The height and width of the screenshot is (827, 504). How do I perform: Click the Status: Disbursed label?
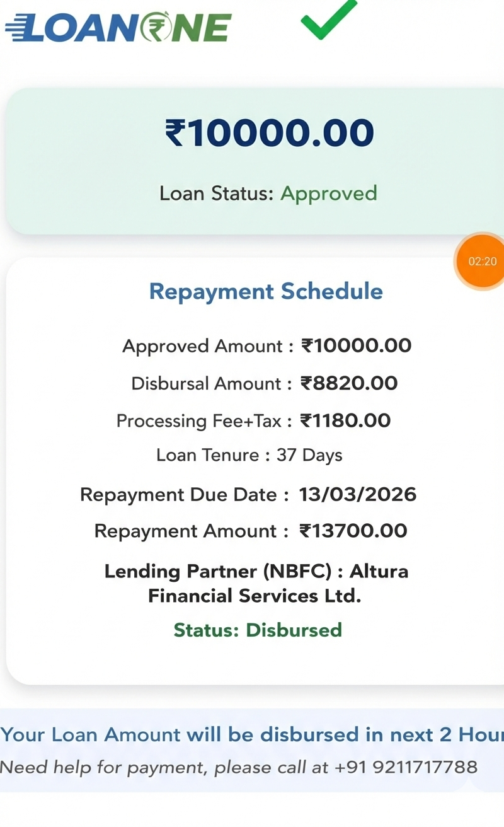258,630
